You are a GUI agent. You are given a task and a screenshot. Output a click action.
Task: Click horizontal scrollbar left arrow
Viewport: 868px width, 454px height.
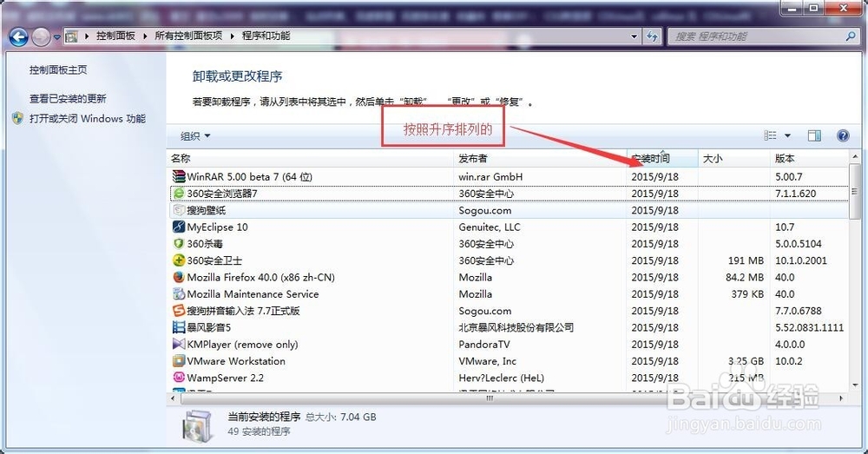174,398
